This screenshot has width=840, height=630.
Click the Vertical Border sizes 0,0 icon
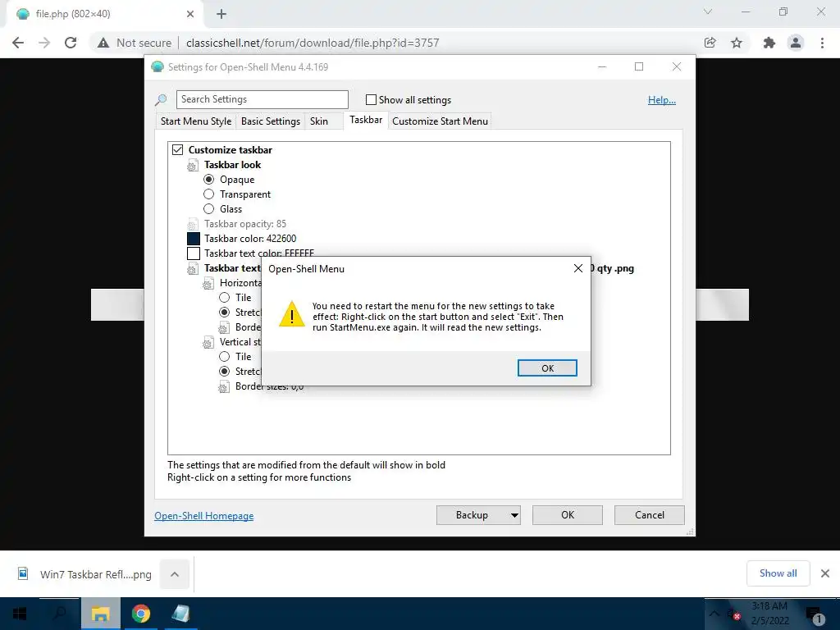(224, 387)
